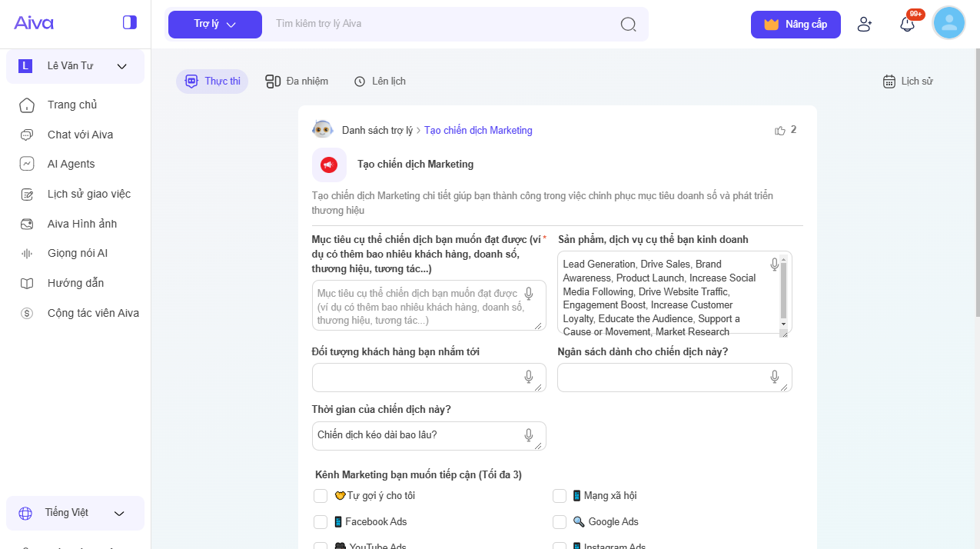Click microphone in campaign duration field
Viewport: 980px width, 549px height.
pos(529,435)
